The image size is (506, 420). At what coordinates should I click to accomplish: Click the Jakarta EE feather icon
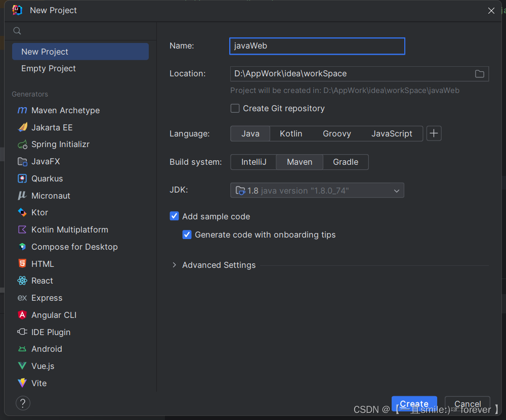click(x=23, y=127)
